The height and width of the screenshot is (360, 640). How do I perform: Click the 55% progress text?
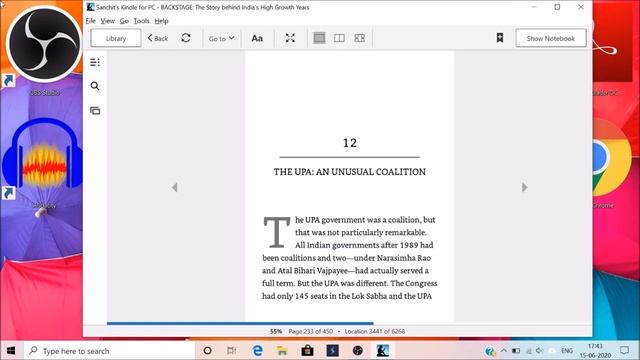[276, 331]
